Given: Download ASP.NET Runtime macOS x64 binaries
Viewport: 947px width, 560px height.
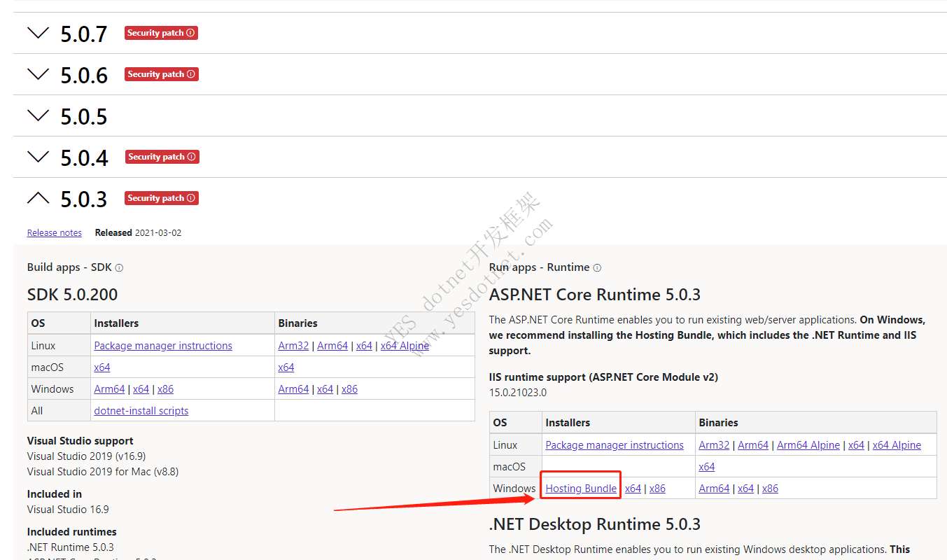Looking at the screenshot, I should [x=707, y=467].
